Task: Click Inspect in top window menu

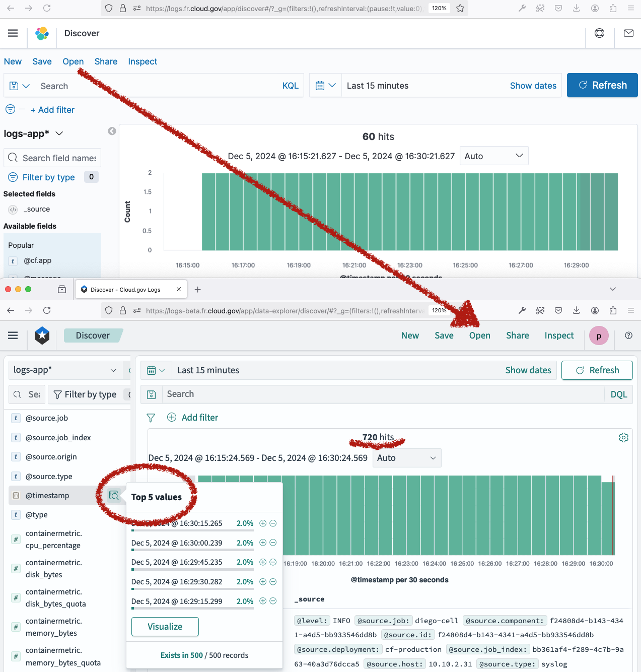Action: (x=143, y=61)
